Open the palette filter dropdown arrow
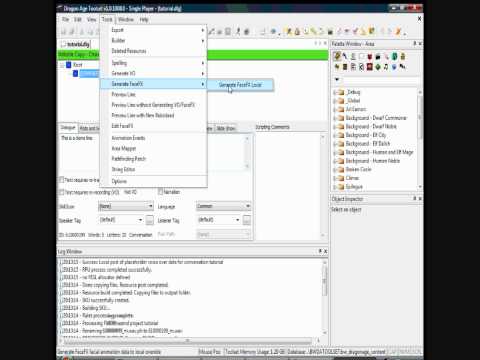 coord(337,79)
